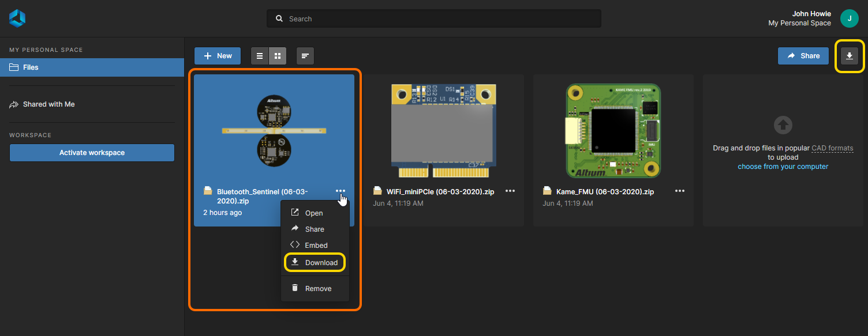Open the Shared with Me section
This screenshot has height=336, width=868.
pyautogui.click(x=48, y=104)
